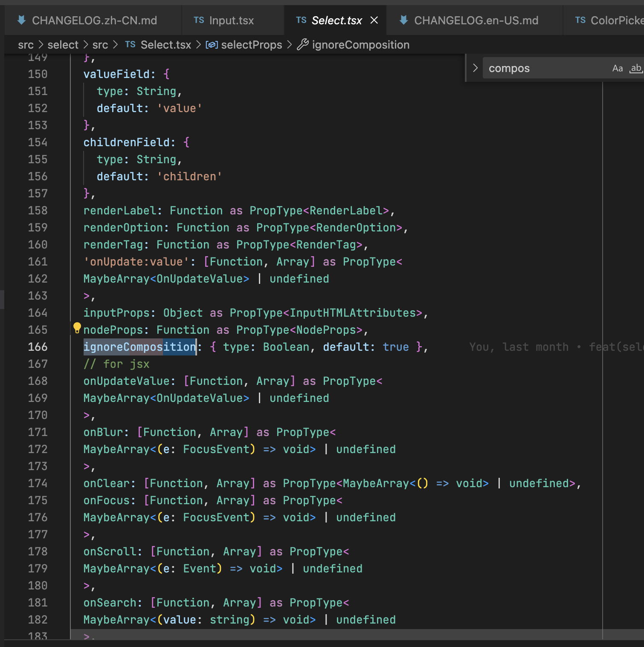Click the download arrow icon on CHANGELOG.zh-CN.md tab

point(21,20)
